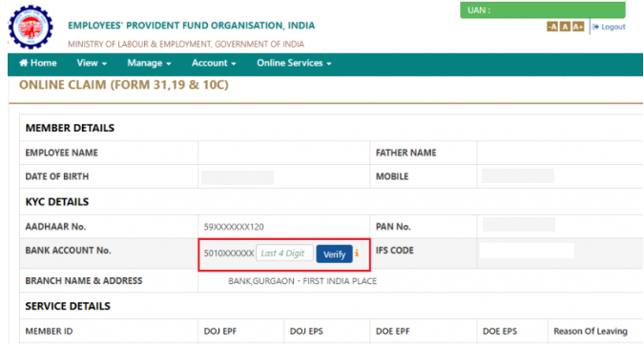Viewport: 644px width, 344px height.
Task: Click the MOBILE label
Action: point(392,176)
